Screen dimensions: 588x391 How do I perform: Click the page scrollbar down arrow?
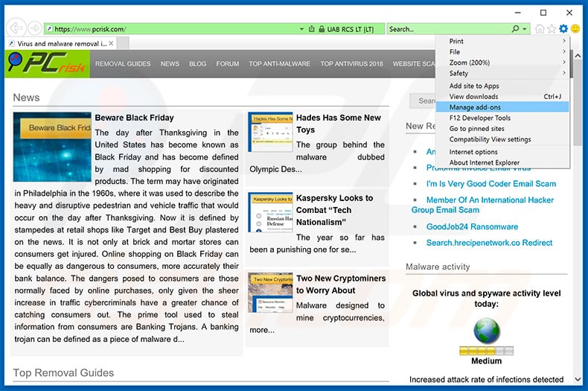(x=578, y=379)
